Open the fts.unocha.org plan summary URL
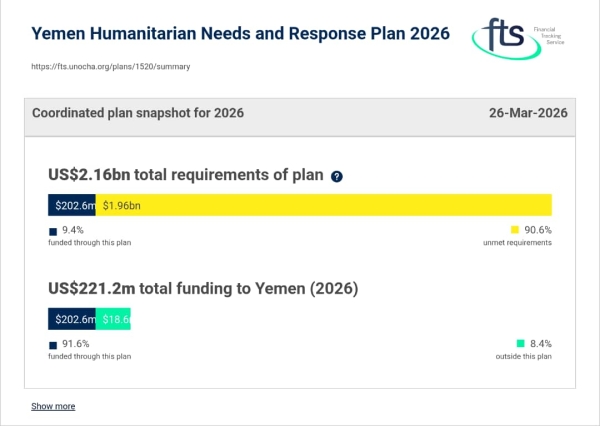Image resolution: width=600 pixels, height=426 pixels. (111, 67)
